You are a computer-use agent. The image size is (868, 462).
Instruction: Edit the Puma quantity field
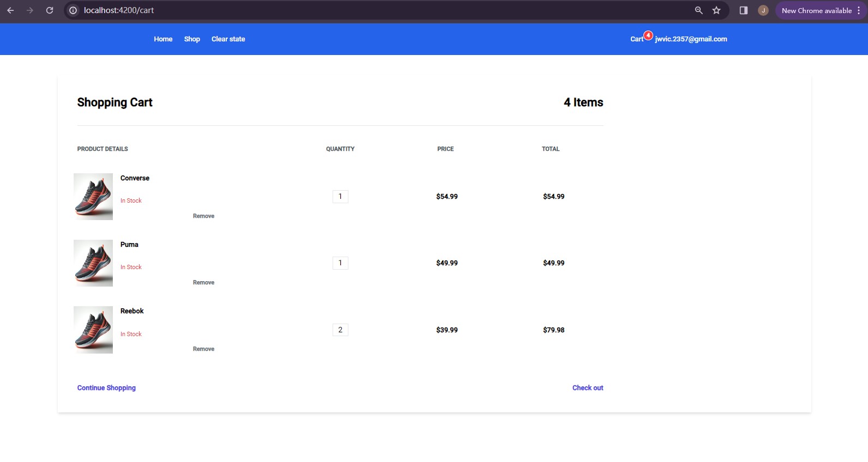(340, 263)
